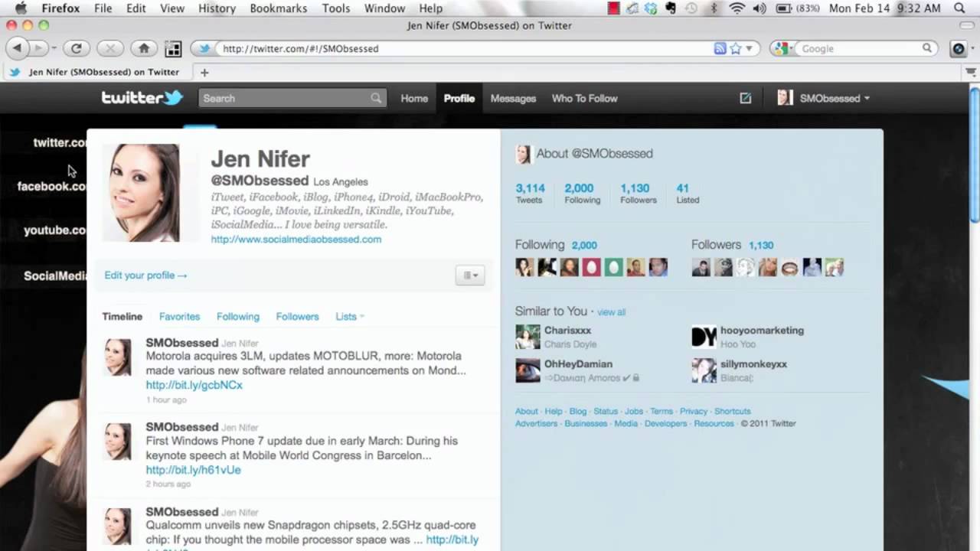Click view all next to Similar to You
The image size is (980, 551).
tap(611, 312)
